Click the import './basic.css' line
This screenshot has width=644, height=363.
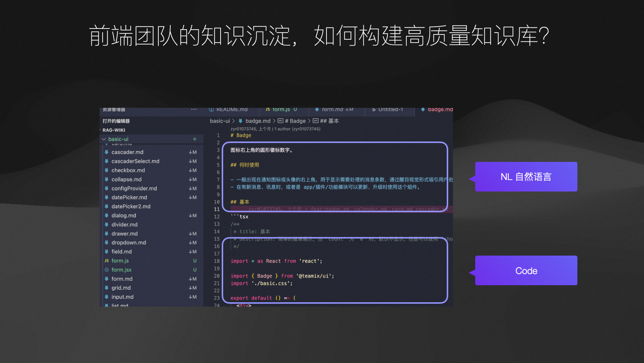(262, 283)
